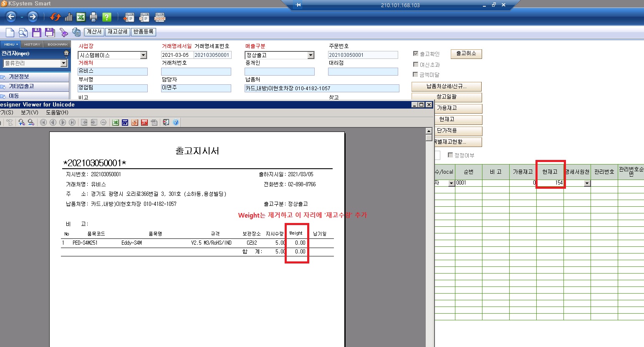Open 기본정보 in the left menu
644x347 pixels.
pyautogui.click(x=35, y=77)
